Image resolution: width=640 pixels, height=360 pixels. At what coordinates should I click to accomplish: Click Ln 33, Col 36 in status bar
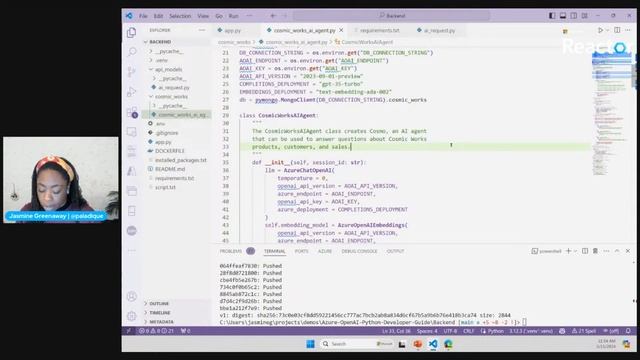pos(396,331)
